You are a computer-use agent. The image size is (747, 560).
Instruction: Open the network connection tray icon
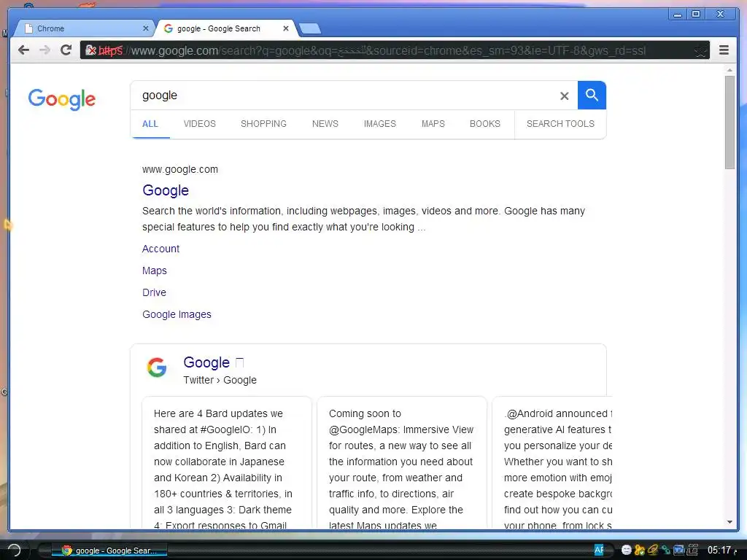665,550
